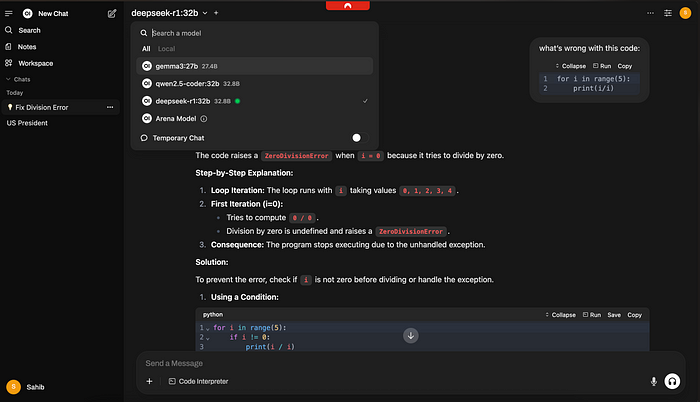
Task: Click the Workspace icon in the sidebar
Action: (x=8, y=63)
